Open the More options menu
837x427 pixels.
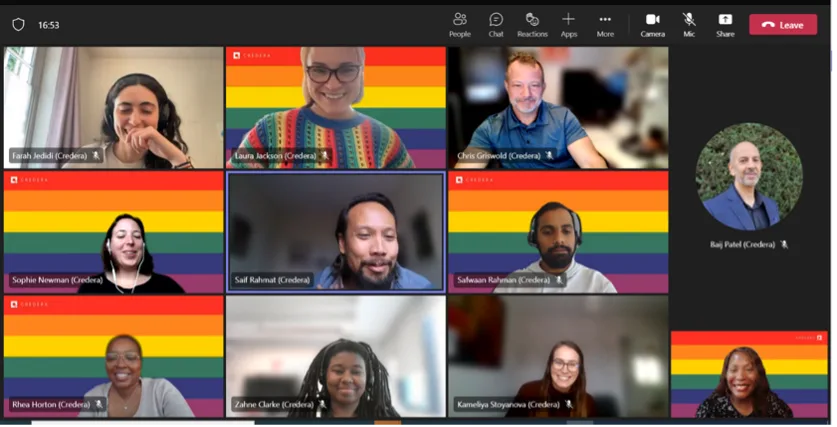pos(605,25)
